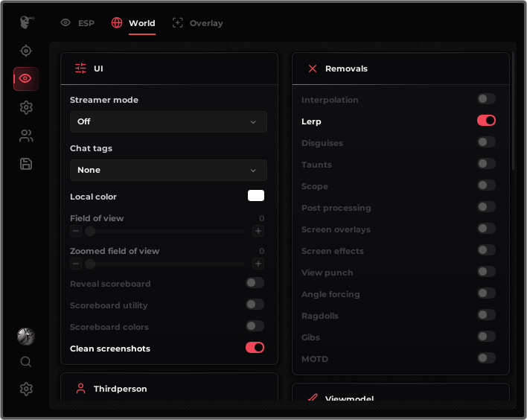Enable Gibs removal toggle

pos(486,337)
